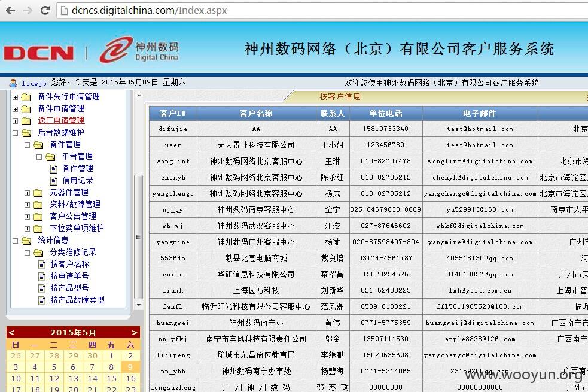The height and width of the screenshot is (392, 588).
Task: Click open folder icon of 平台管理
Action: pyautogui.click(x=50, y=157)
